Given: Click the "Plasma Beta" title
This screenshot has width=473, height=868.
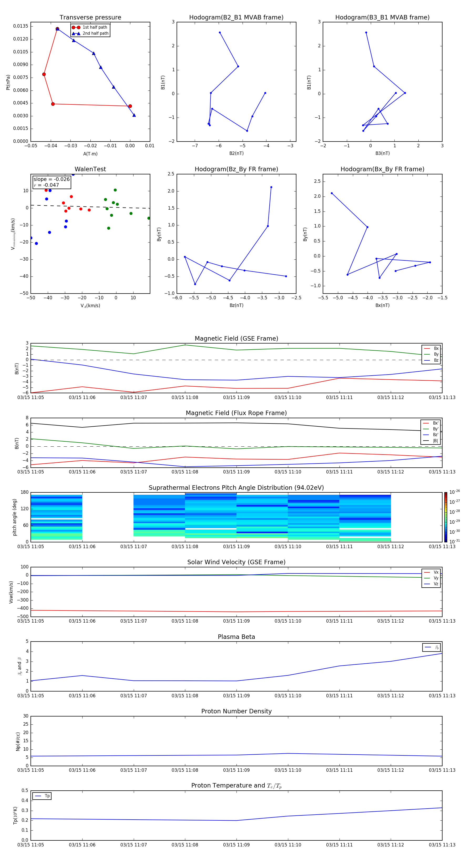Looking at the screenshot, I should coord(236,637).
